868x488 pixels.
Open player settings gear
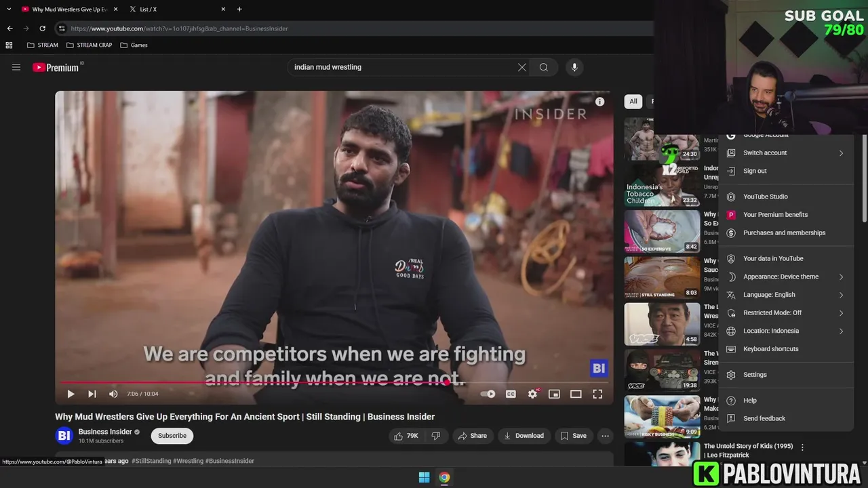pos(533,394)
